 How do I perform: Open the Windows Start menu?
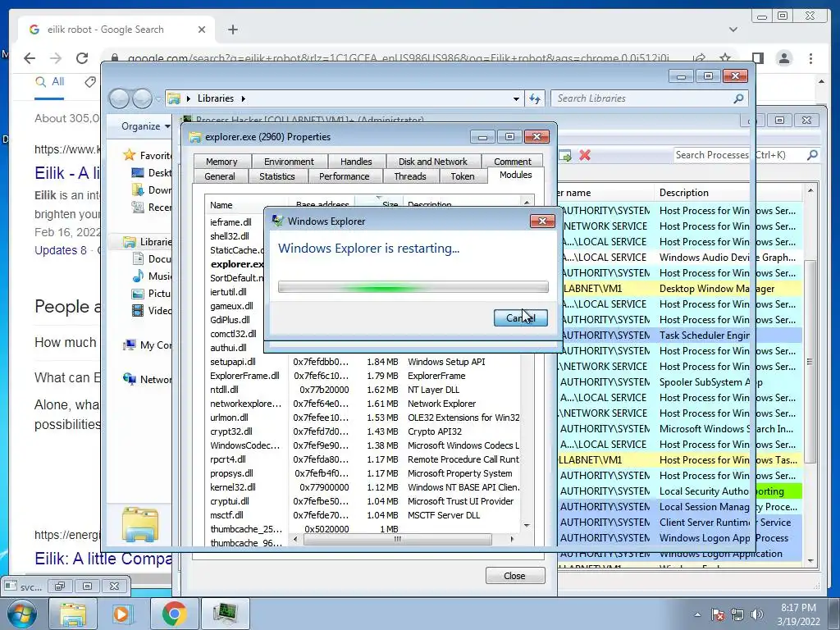pos(21,614)
